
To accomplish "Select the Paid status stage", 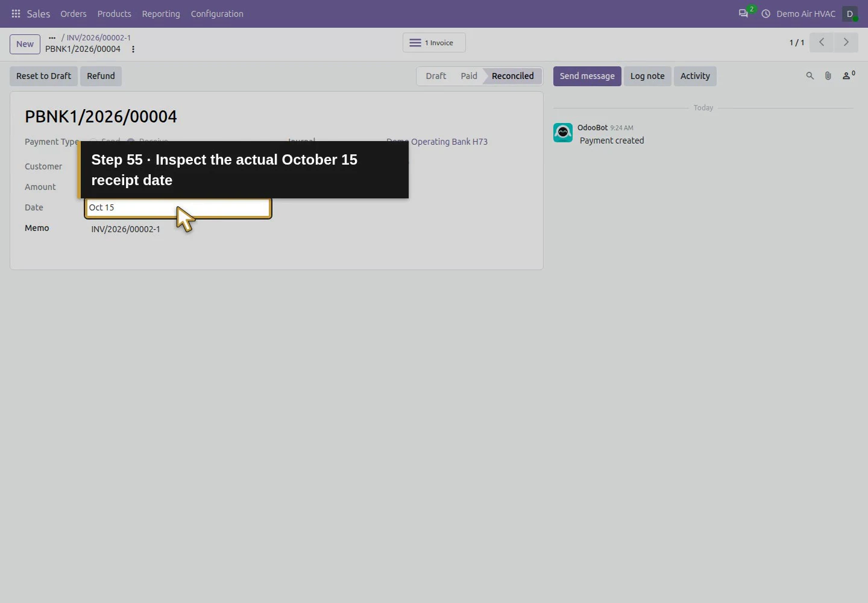I will [469, 76].
